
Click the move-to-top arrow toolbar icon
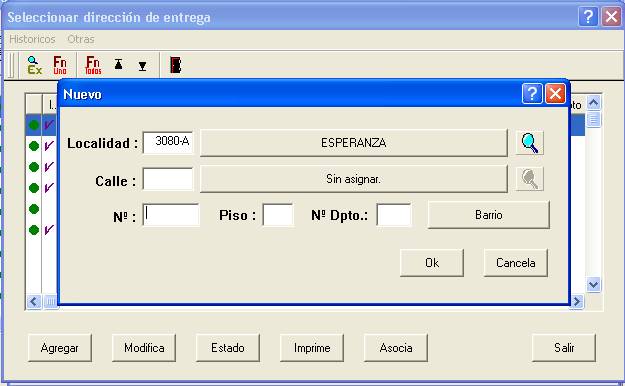tap(118, 65)
